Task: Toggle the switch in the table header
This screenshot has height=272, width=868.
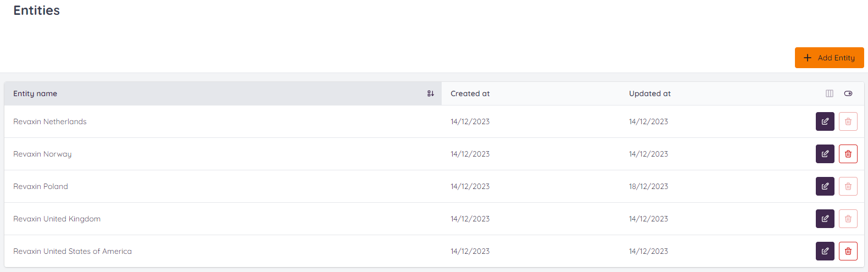Action: pos(848,93)
